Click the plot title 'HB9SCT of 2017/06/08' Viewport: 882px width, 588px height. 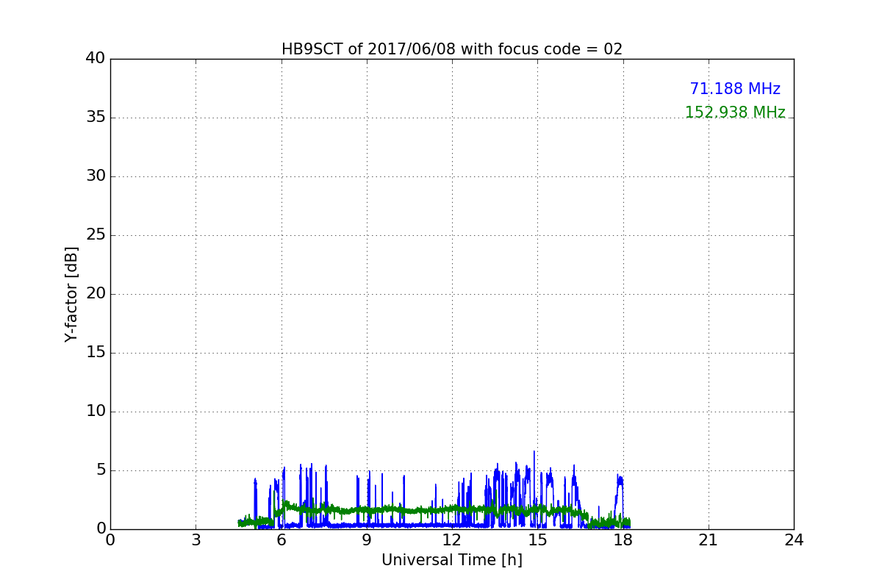click(452, 49)
